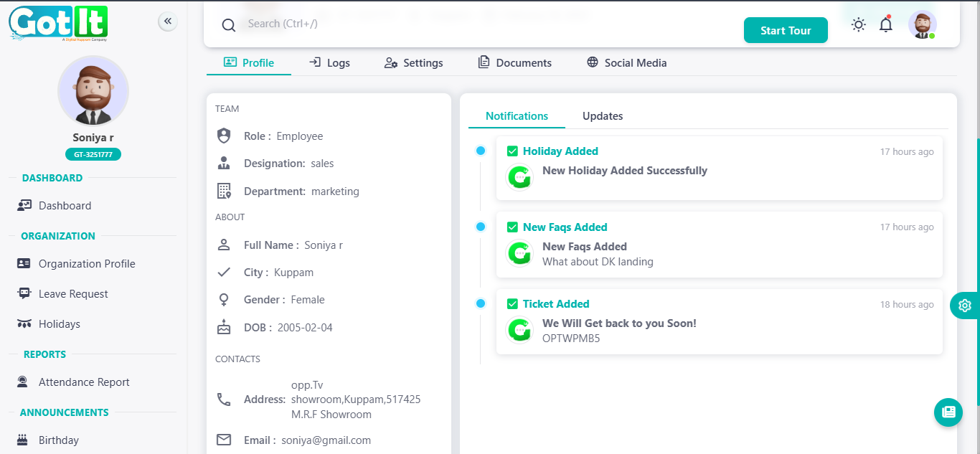This screenshot has width=980, height=454.
Task: Click the Holiday Added green checkbox
Action: tap(512, 151)
